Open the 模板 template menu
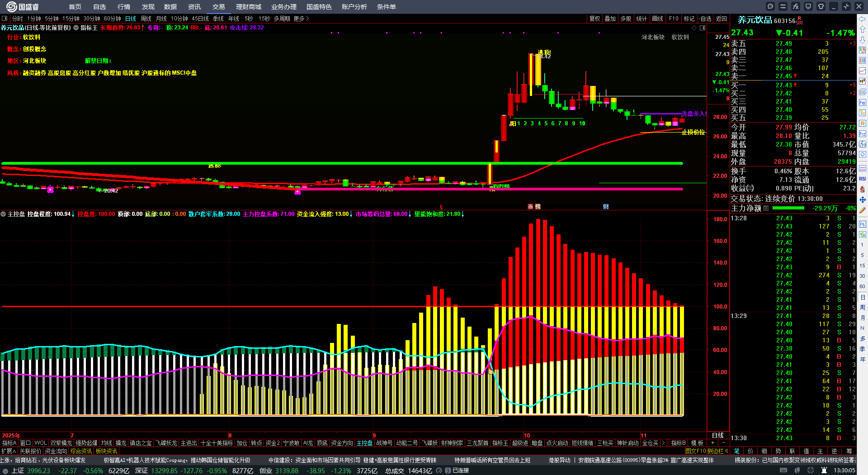This screenshot has height=475, width=868. (697, 443)
